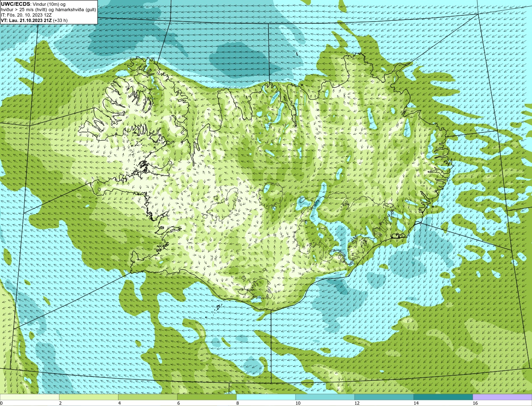Click the legend scale label '2'
The width and height of the screenshot is (532, 406).
click(60, 403)
